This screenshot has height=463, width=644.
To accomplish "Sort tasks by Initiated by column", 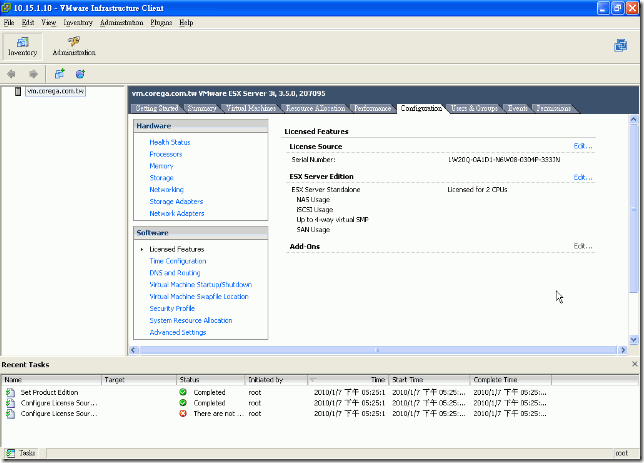I will click(x=276, y=380).
